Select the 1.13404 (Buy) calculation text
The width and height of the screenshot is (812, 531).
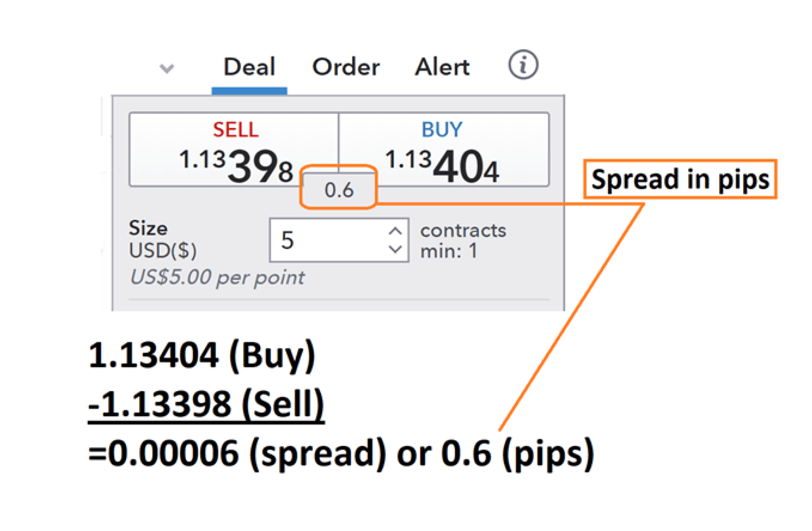pyautogui.click(x=202, y=357)
